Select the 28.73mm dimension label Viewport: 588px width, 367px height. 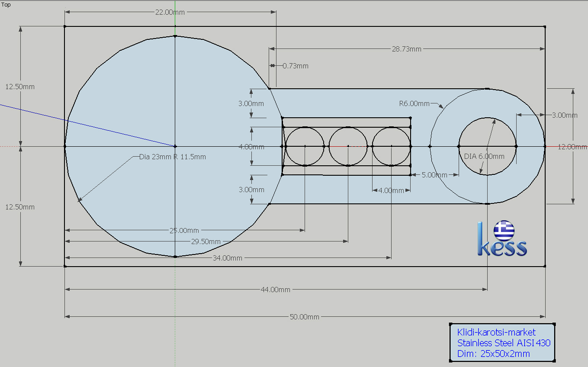[407, 49]
